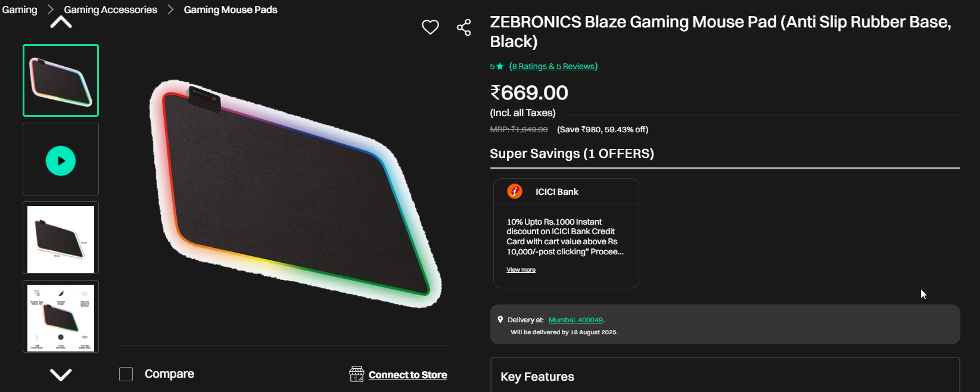The width and height of the screenshot is (980, 392).
Task: Change delivery pincode Mumbai, 400049
Action: point(575,320)
